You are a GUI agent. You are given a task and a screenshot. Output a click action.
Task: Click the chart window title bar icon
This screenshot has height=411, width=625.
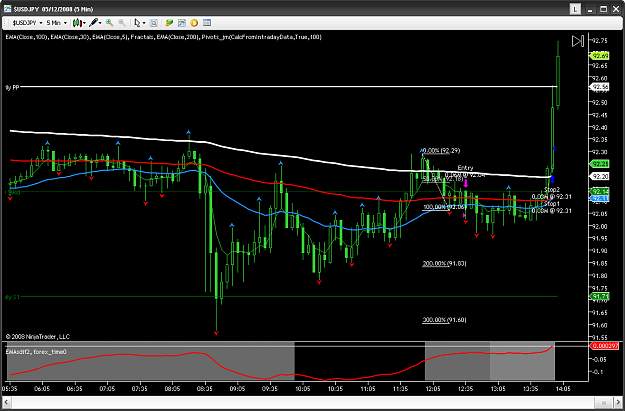[7, 9]
